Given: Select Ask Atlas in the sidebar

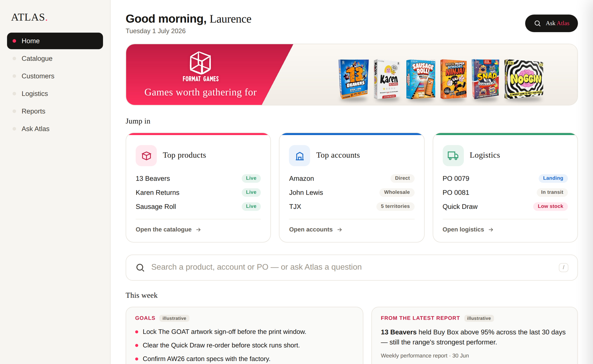Looking at the screenshot, I should click(55, 129).
